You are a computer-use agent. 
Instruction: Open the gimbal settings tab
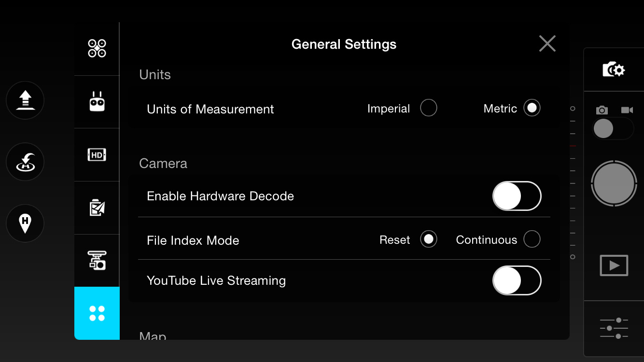97,261
